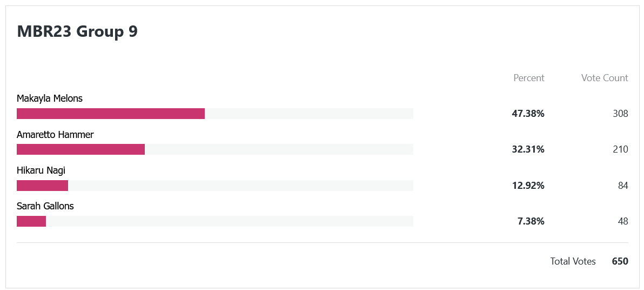Select the Amaretto Hammer candidate name

[x=55, y=135]
